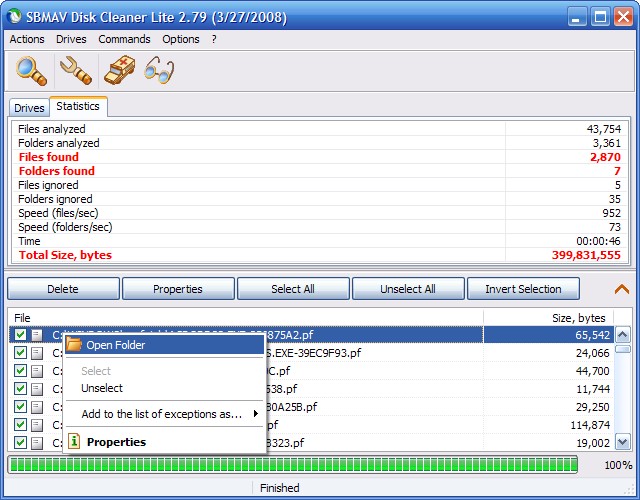640x500 pixels.
Task: Click file icon in the 65,542 row
Action: (x=37, y=335)
